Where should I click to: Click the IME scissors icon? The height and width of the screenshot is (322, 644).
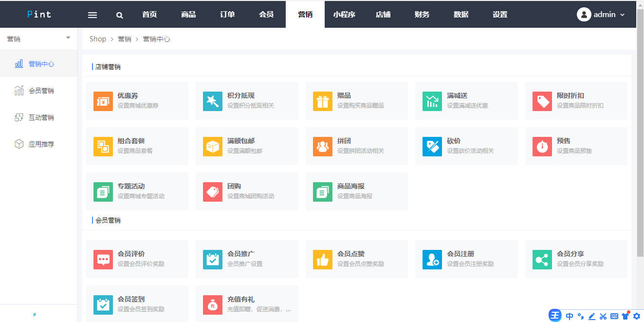603,316
